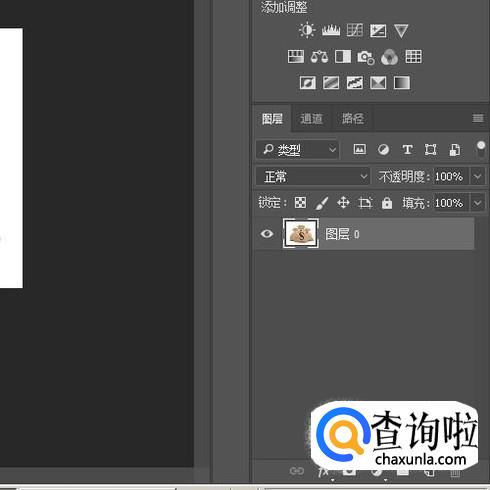The image size is (490, 490).
Task: Select the 图层 0 layer thumbnail
Action: 301,233
